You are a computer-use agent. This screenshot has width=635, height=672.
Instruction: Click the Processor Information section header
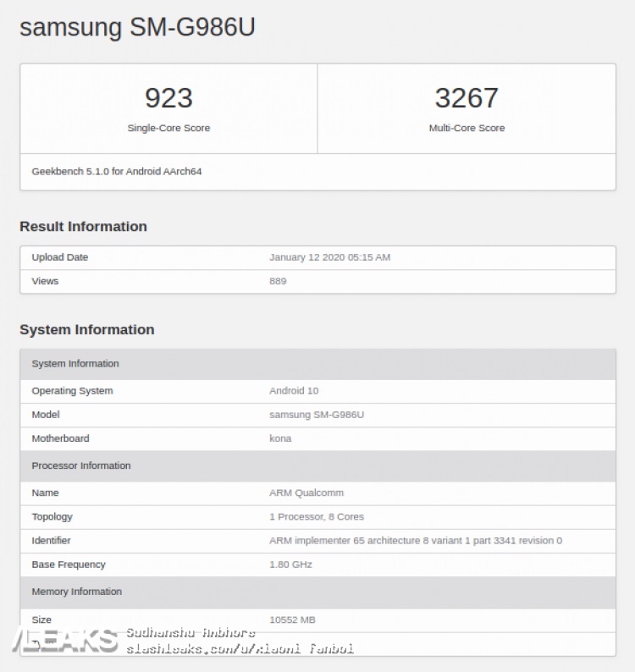[81, 465]
